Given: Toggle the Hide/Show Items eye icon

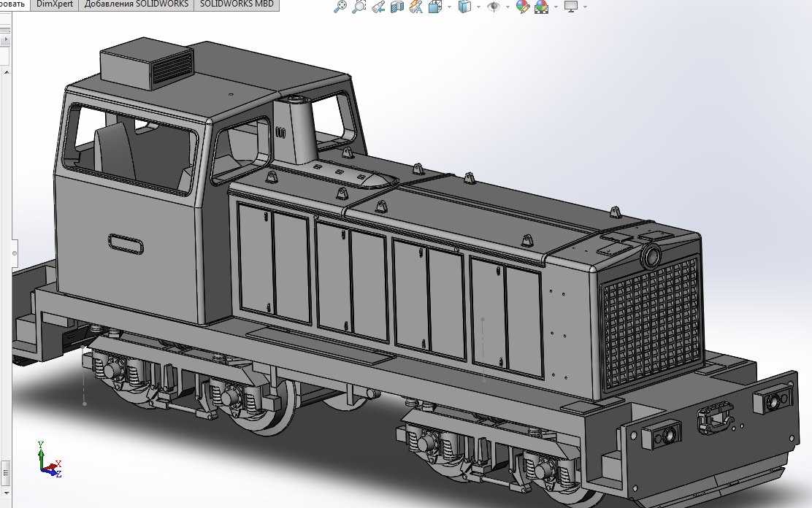Looking at the screenshot, I should (494, 7).
